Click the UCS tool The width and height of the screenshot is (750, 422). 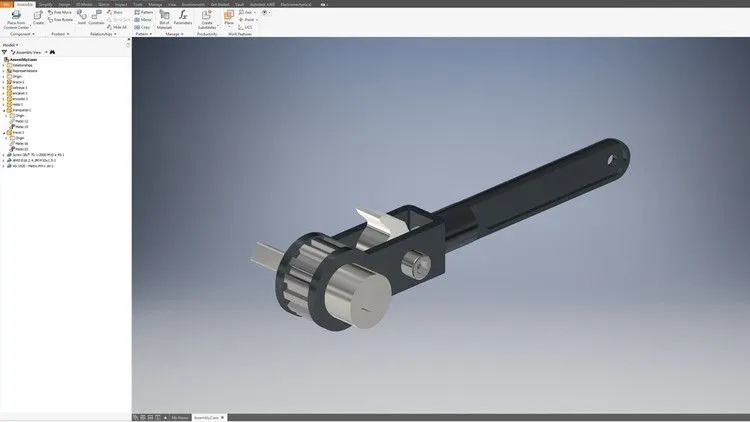pos(245,27)
